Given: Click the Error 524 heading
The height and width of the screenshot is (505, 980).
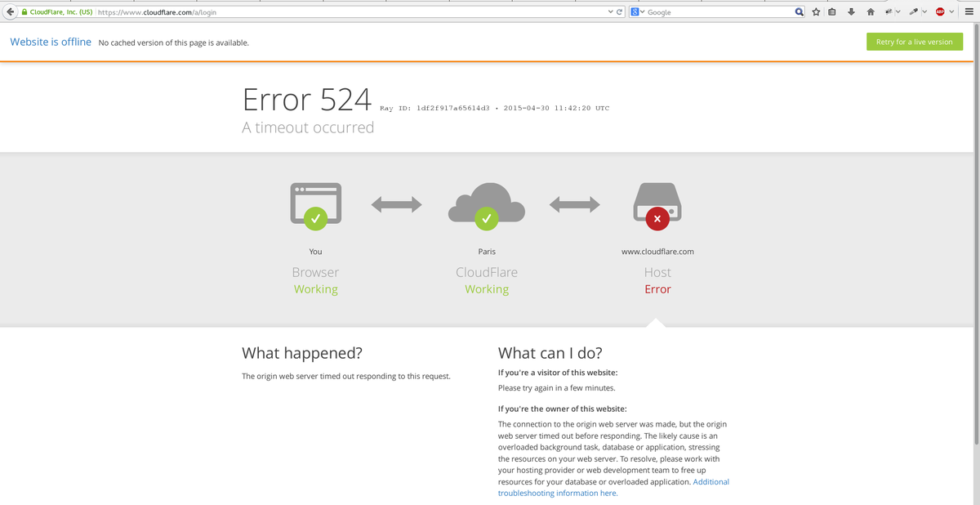Looking at the screenshot, I should 307,99.
